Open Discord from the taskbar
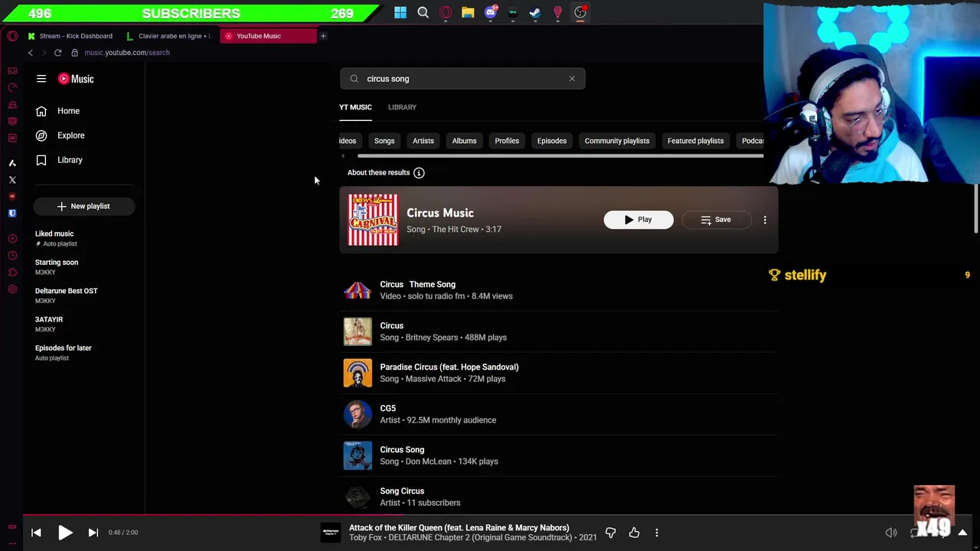The image size is (980, 551). pyautogui.click(x=491, y=12)
